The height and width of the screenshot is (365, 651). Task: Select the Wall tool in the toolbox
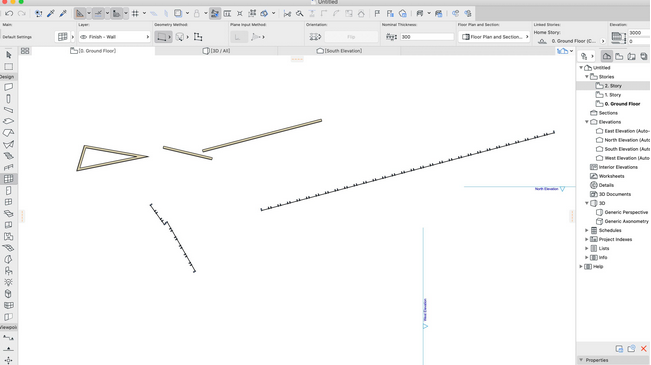[8, 87]
